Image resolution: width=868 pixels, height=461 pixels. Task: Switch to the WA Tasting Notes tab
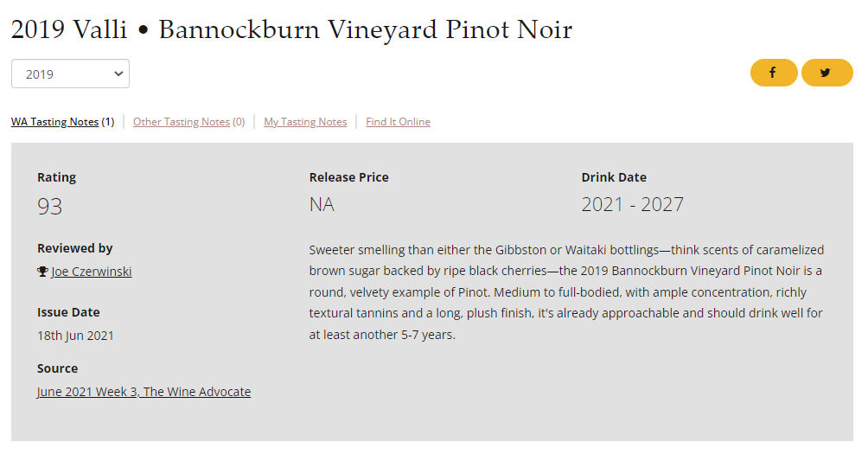coord(54,122)
